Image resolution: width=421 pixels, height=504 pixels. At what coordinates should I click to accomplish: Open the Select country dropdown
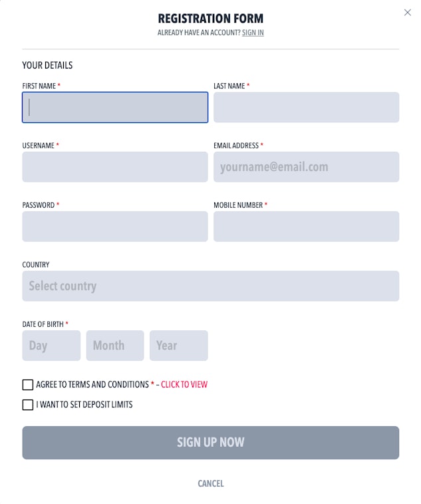click(x=210, y=286)
